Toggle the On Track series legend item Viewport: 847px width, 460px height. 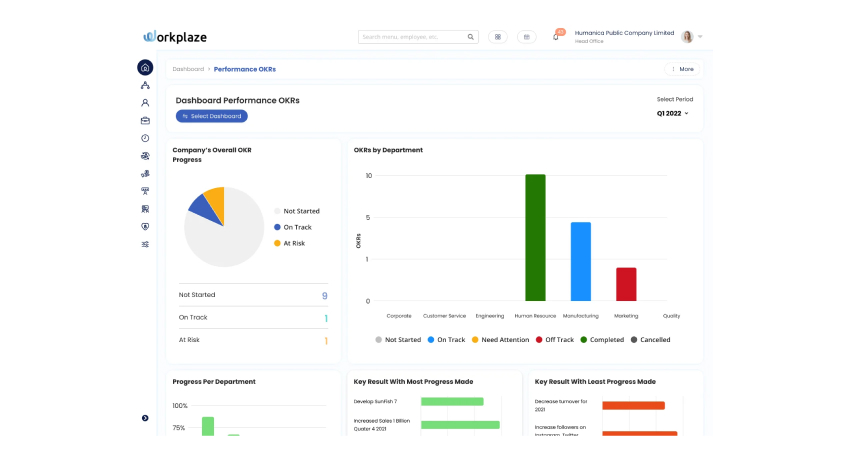pos(446,340)
